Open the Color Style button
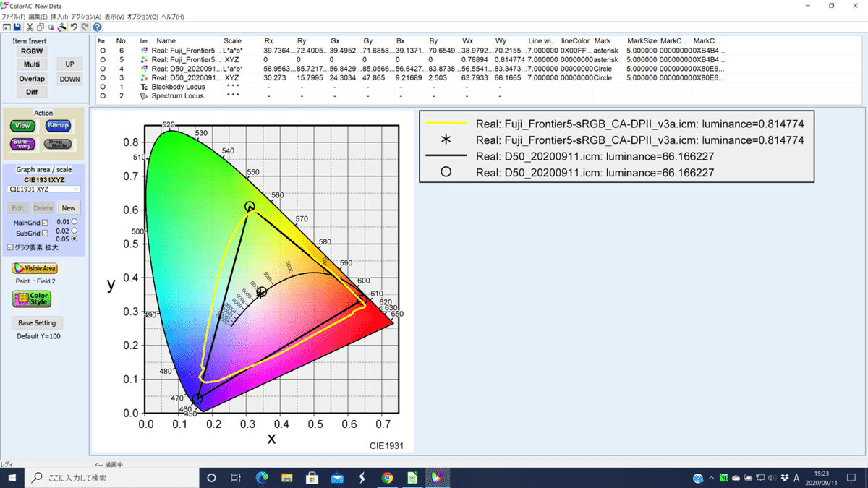The width and height of the screenshot is (868, 488). coord(32,299)
